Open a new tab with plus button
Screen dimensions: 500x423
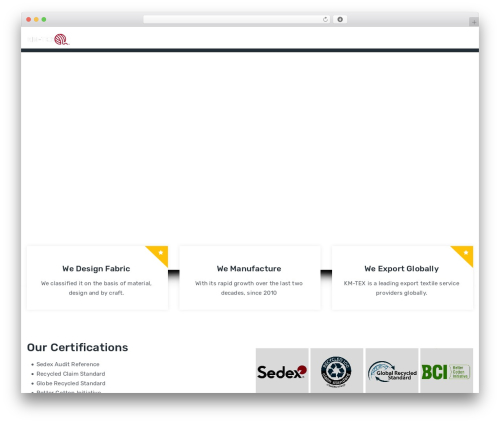coord(474,22)
